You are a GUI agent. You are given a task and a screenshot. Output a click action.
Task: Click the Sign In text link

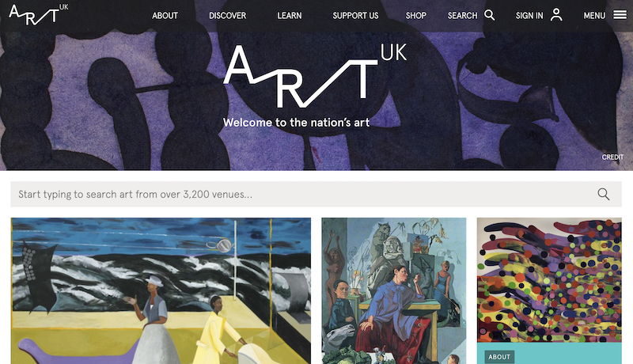point(529,15)
